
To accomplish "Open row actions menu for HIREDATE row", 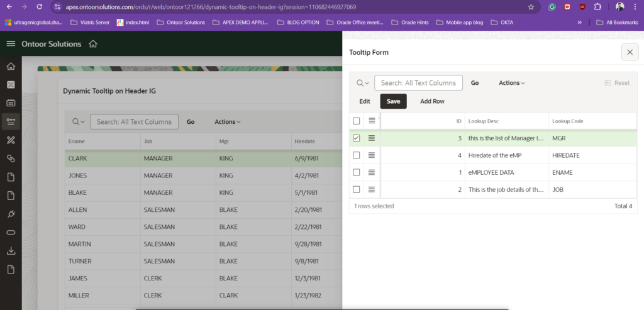I will [x=372, y=155].
